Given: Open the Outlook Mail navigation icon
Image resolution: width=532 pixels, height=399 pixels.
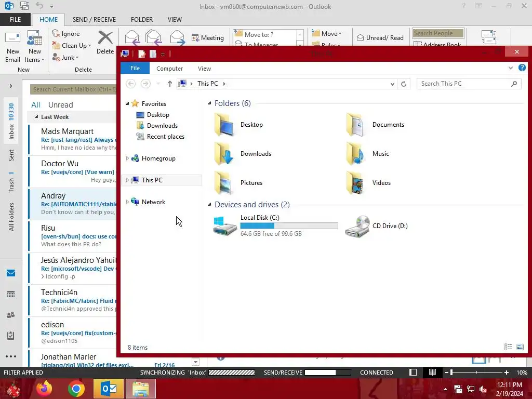Looking at the screenshot, I should pos(11,273).
